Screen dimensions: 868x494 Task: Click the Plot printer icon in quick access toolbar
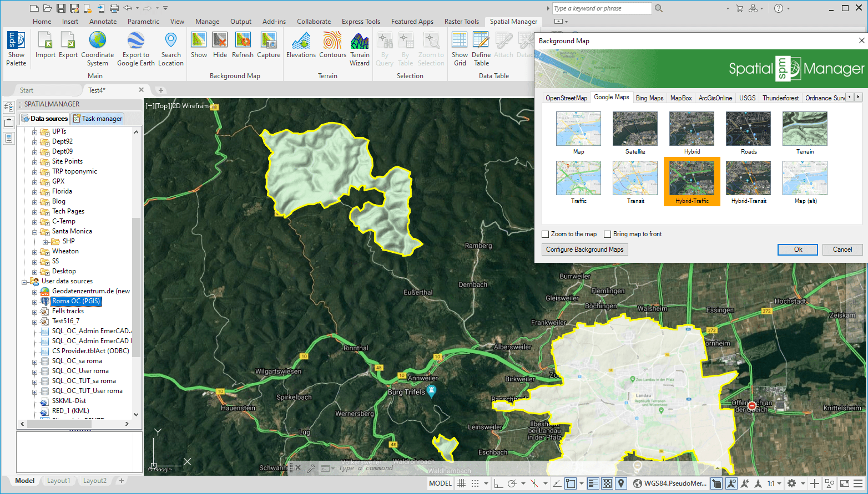114,8
